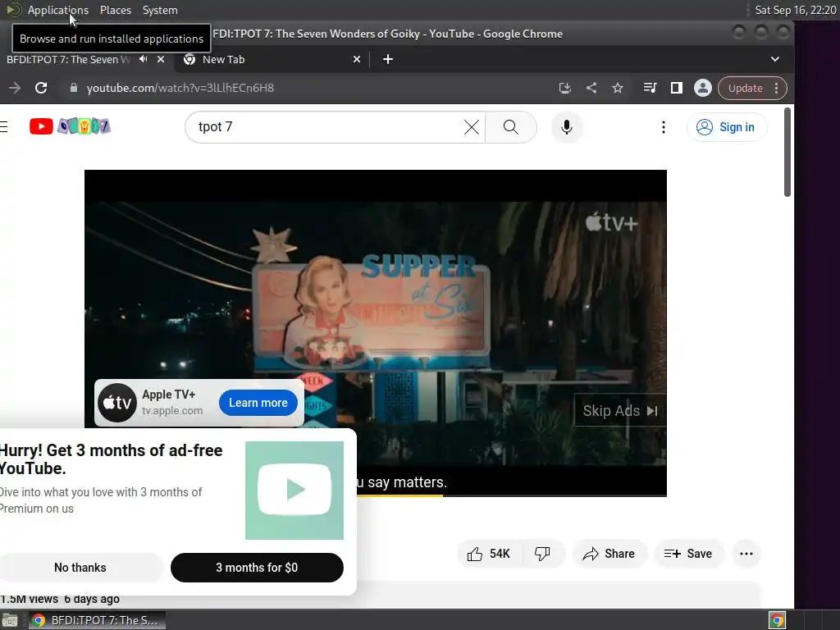Open the Applications menu
The width and height of the screenshot is (840, 630).
[58, 10]
